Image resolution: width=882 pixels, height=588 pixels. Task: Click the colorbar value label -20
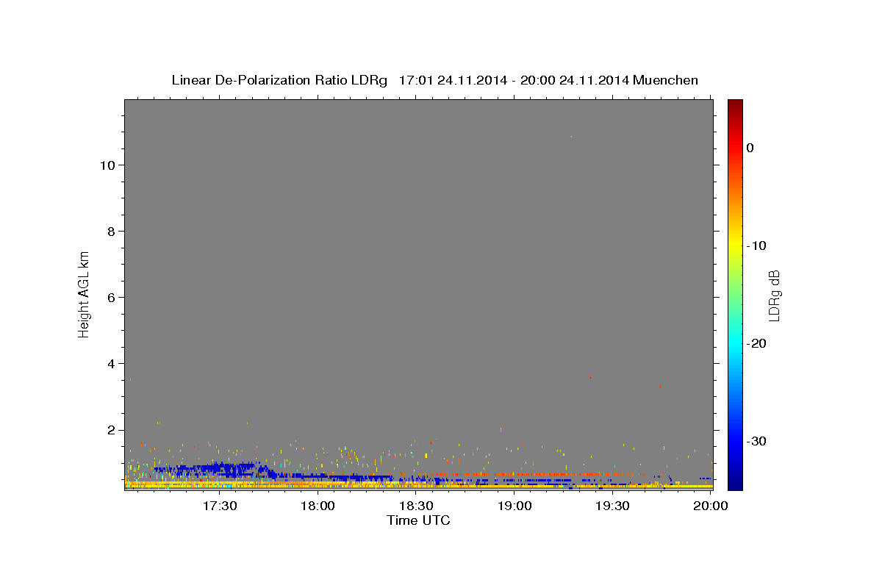click(756, 343)
